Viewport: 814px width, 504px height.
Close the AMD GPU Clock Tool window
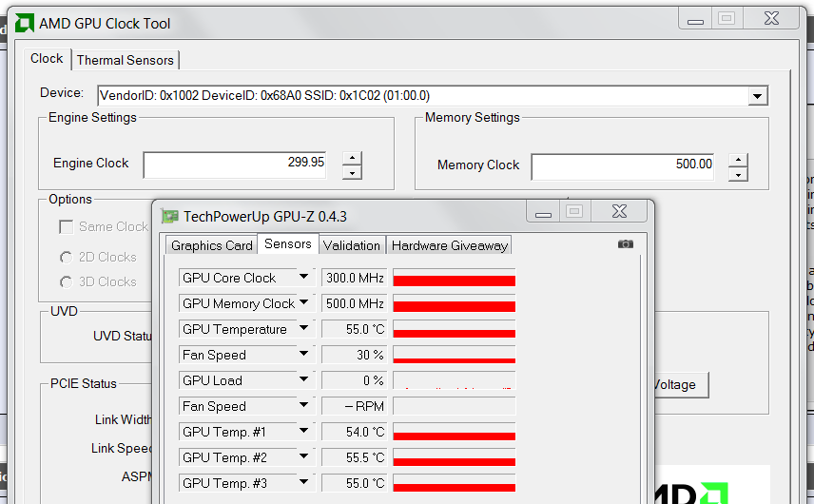pos(771,18)
